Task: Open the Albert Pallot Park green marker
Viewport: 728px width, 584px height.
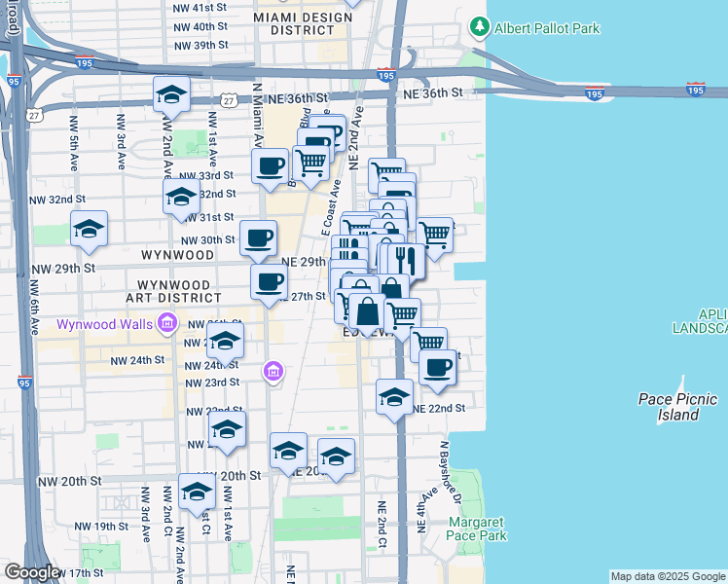Action: pos(479,28)
